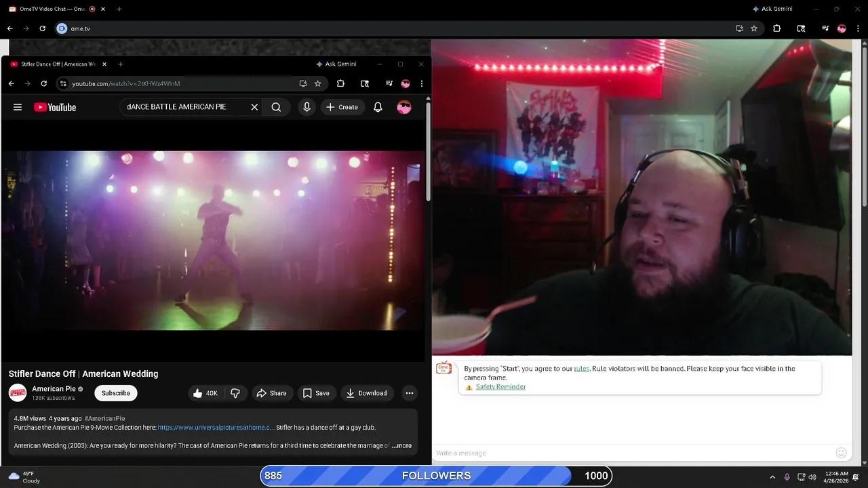Open extensions in the OmeTV window
This screenshot has width=868, height=488.
pyautogui.click(x=777, y=28)
